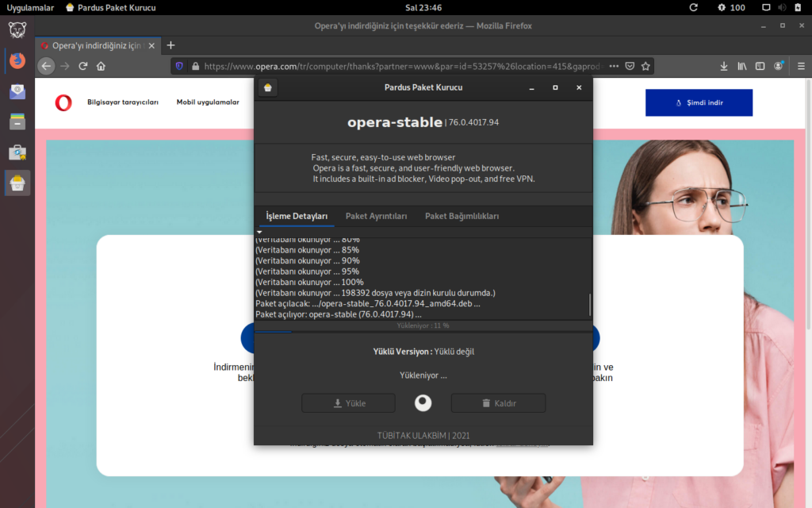
Task: Toggle Firefox sidebar view
Action: click(x=760, y=67)
